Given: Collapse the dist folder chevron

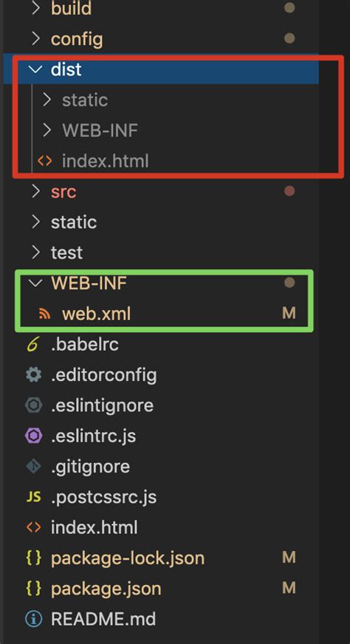Looking at the screenshot, I should click(36, 69).
